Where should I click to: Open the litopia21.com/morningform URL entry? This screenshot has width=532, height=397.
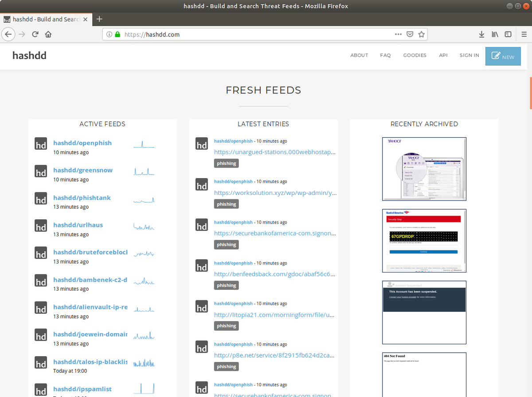(x=274, y=315)
